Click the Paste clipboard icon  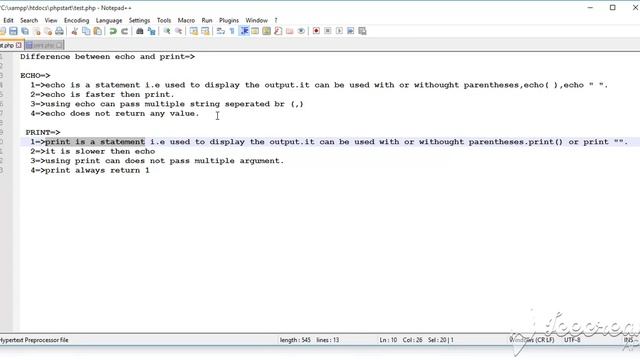pos(98,31)
